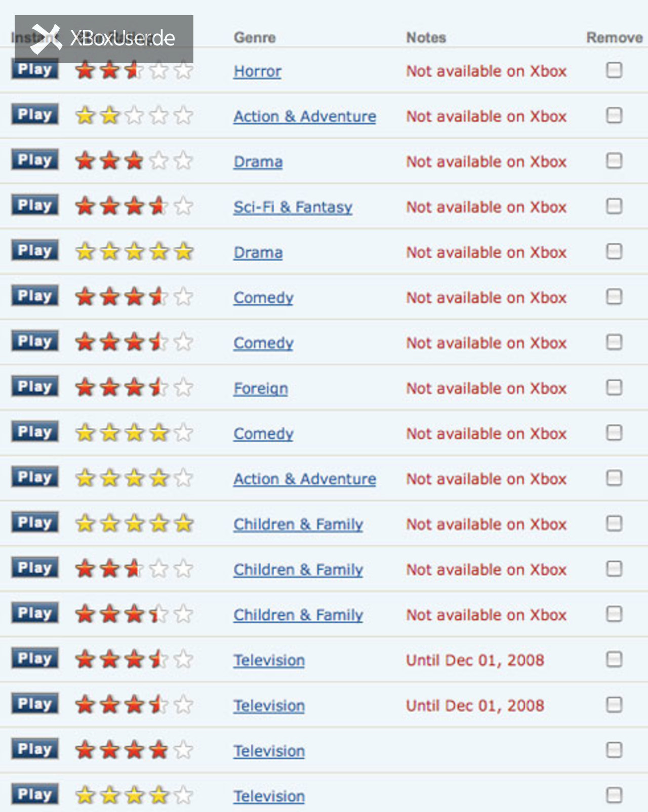This screenshot has width=648, height=812.
Task: Click the Not available note beside Foreign
Action: tap(487, 388)
